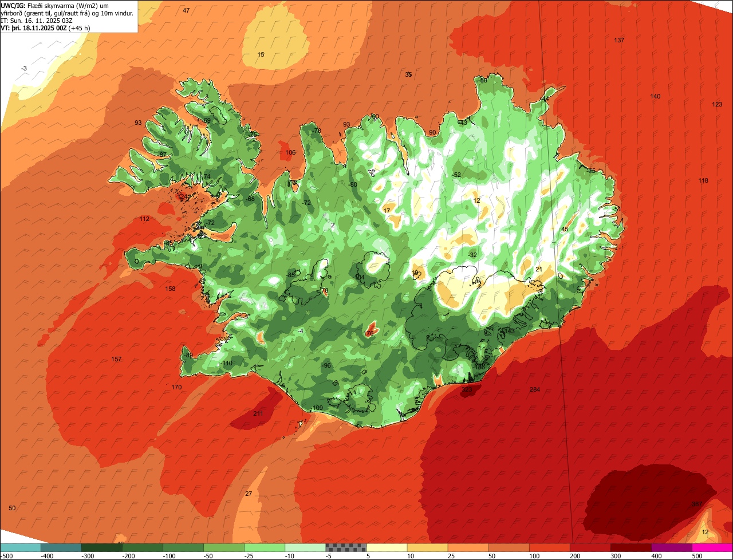Click the value 123 near the right edge
The image size is (733, 560).
click(x=717, y=104)
